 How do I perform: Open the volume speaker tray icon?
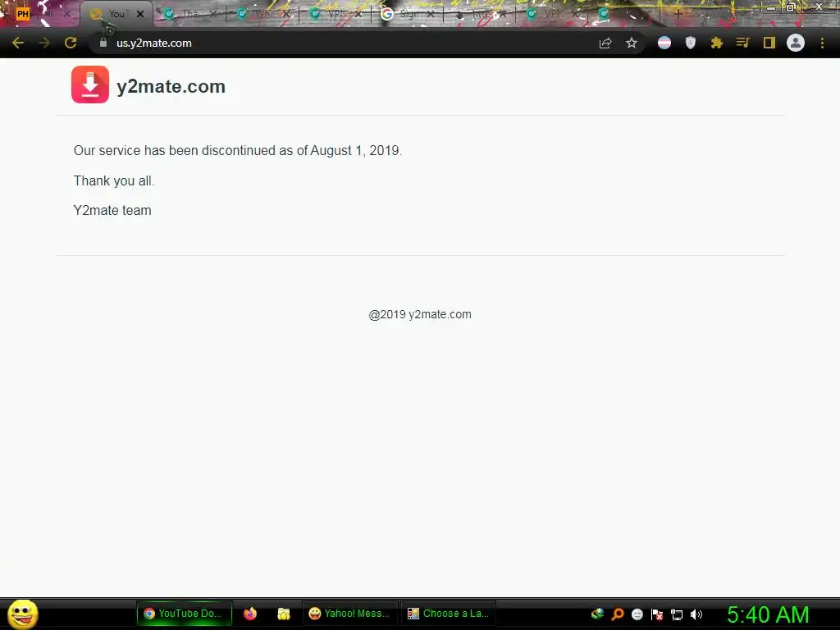tap(696, 614)
